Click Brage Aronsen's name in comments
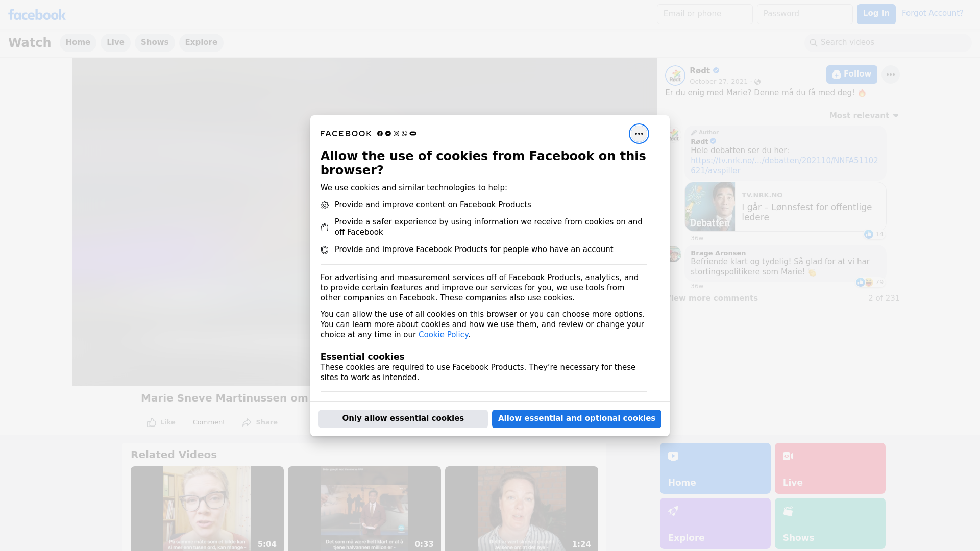This screenshot has width=980, height=551. pyautogui.click(x=718, y=253)
